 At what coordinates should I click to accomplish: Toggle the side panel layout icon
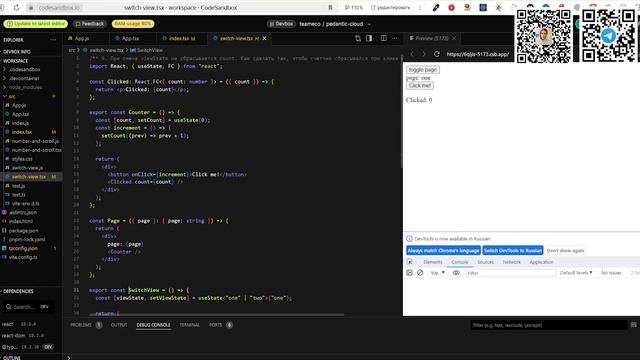[x=369, y=38]
